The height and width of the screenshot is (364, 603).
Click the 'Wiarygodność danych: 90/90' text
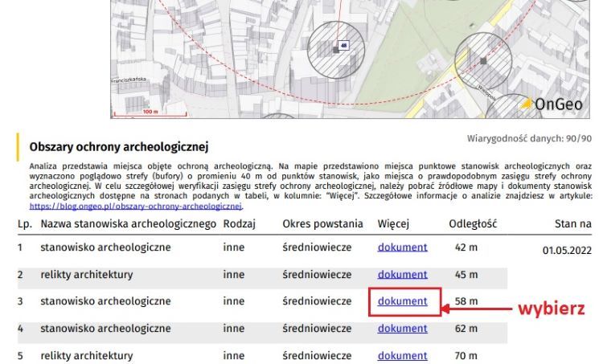click(529, 138)
